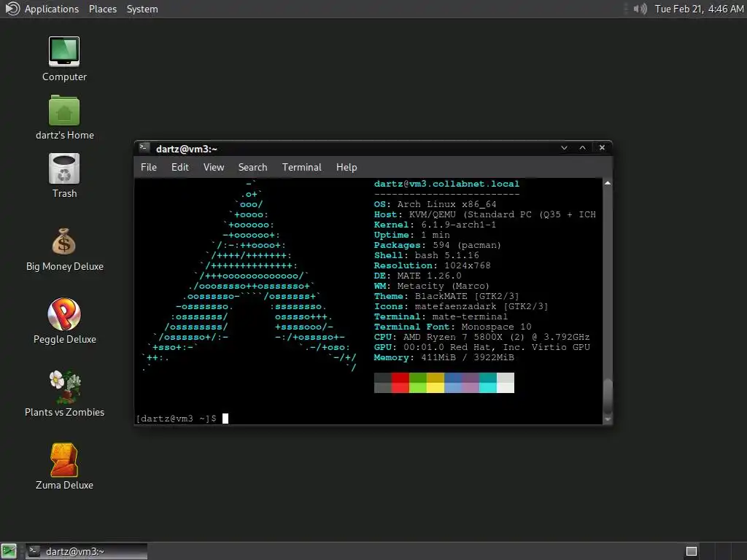This screenshot has height=560, width=747.
Task: Click the cyan color block in neofetch
Action: [488, 383]
